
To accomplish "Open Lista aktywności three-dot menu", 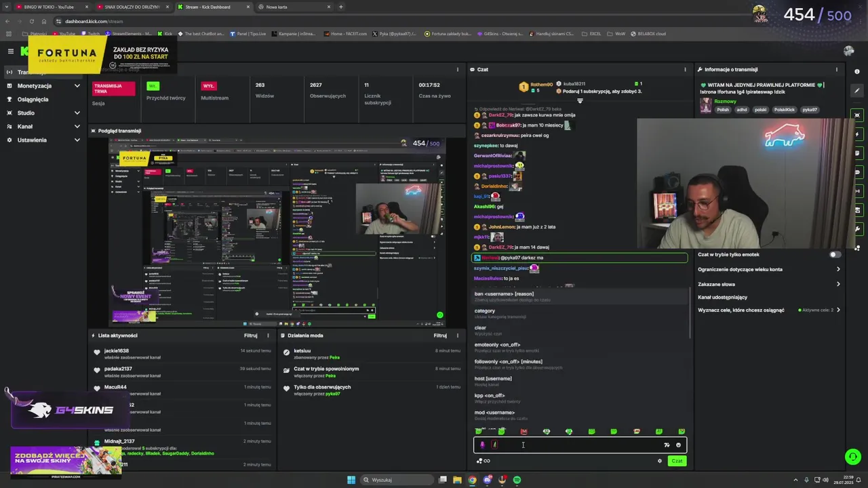I will click(x=268, y=335).
